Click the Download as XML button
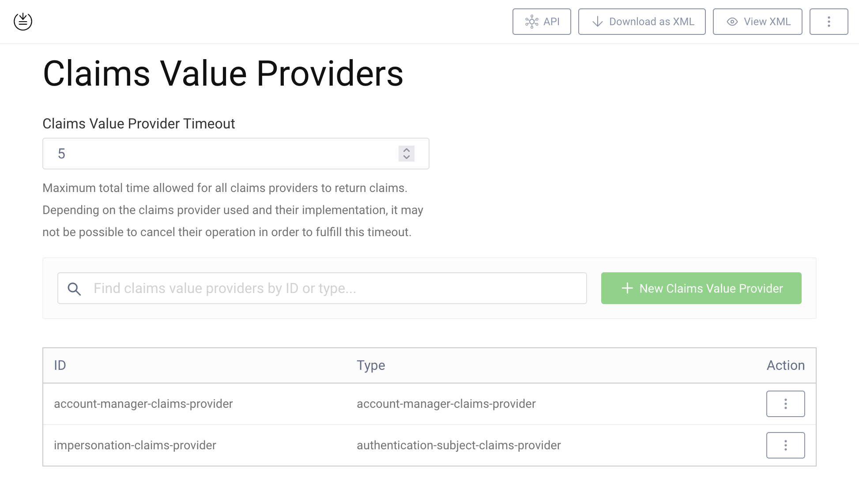 [641, 21]
